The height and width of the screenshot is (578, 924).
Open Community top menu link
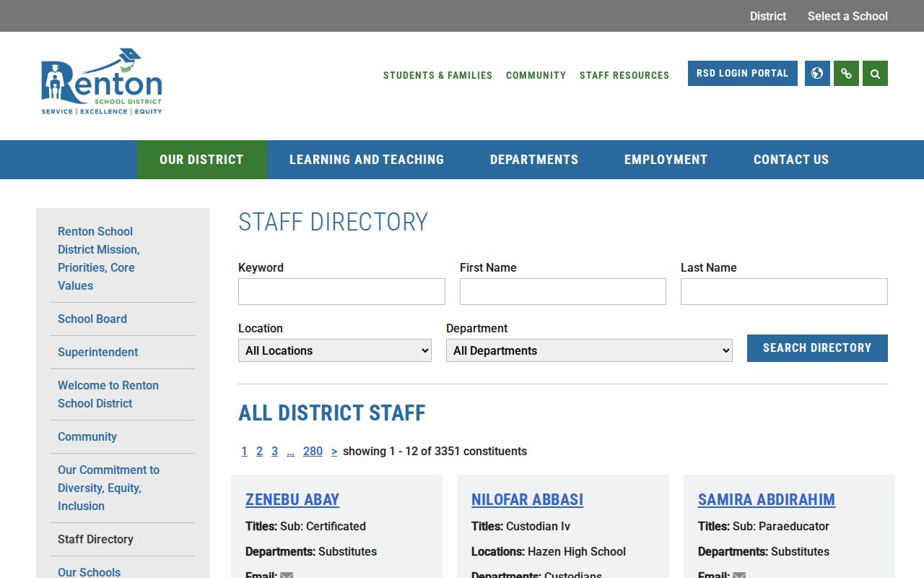point(536,75)
